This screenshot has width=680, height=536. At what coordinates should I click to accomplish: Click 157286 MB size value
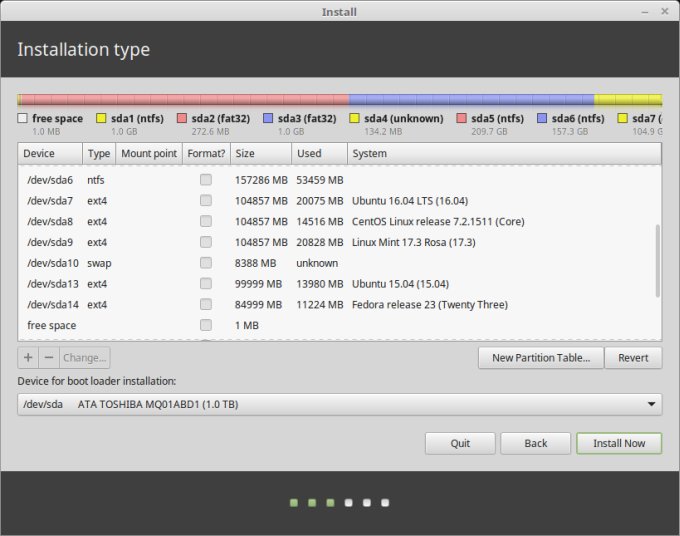(261, 180)
